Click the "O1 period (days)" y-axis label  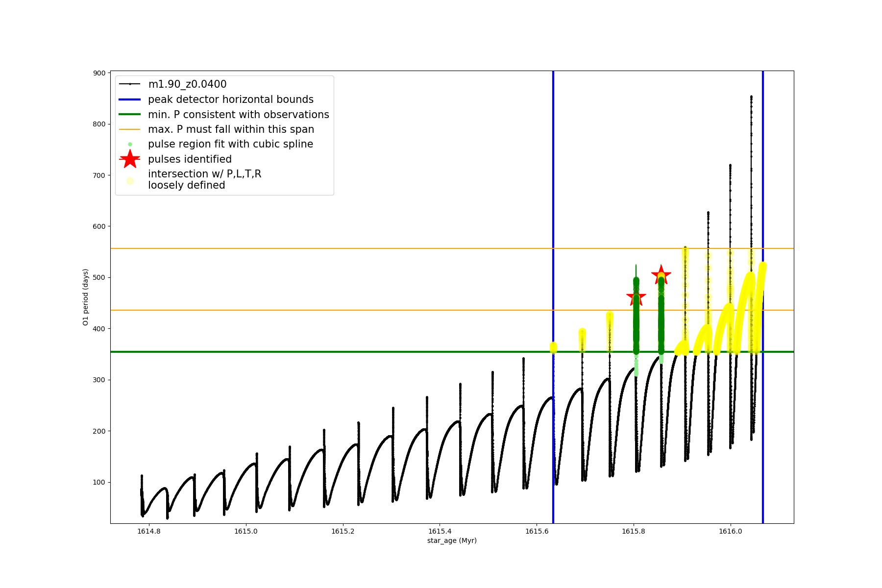(85, 297)
